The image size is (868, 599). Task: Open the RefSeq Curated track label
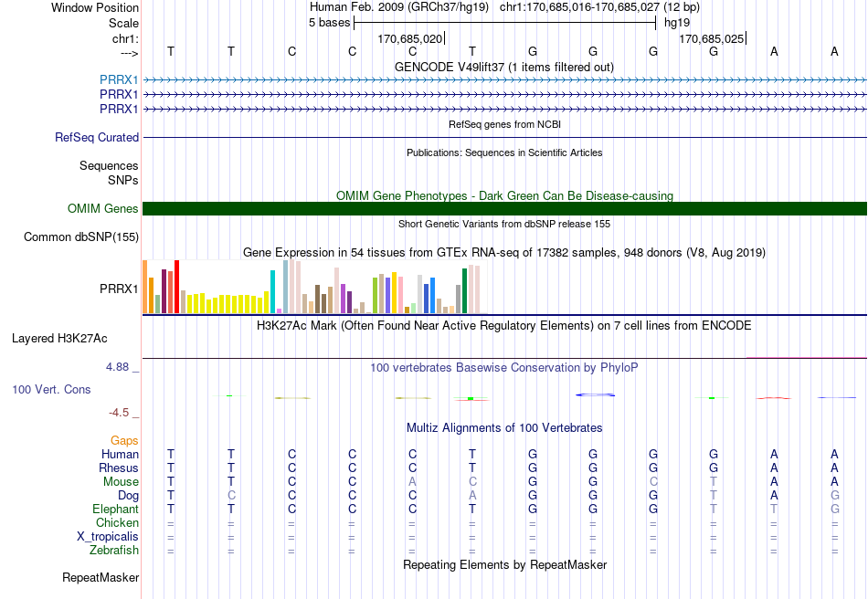click(97, 137)
